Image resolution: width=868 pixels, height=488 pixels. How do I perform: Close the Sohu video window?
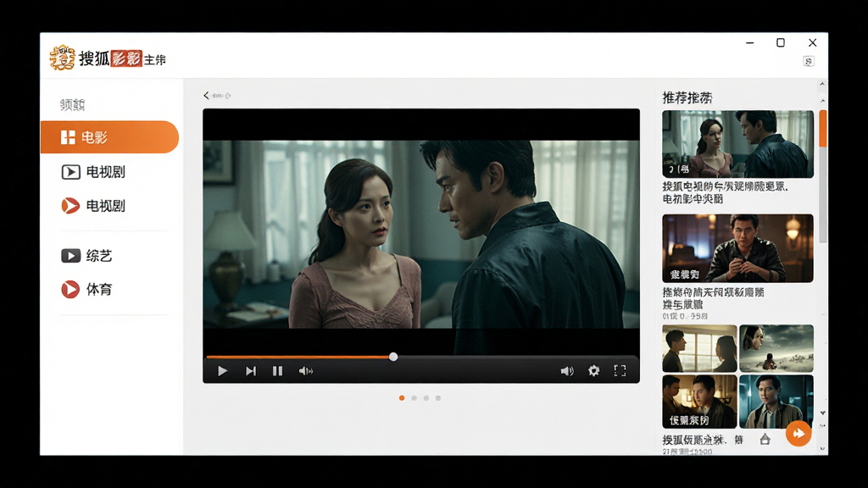[812, 42]
